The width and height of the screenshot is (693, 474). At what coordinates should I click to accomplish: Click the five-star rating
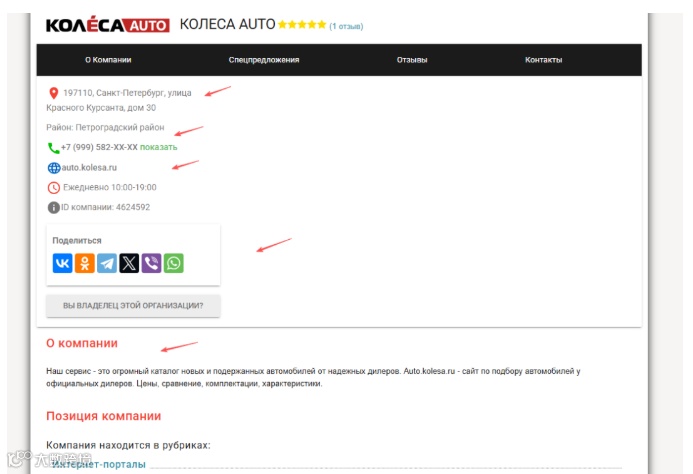tap(302, 24)
